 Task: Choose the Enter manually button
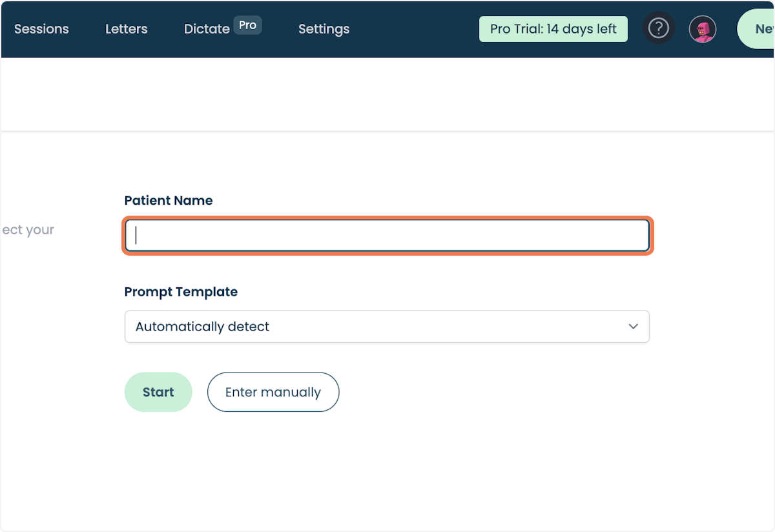tap(273, 392)
